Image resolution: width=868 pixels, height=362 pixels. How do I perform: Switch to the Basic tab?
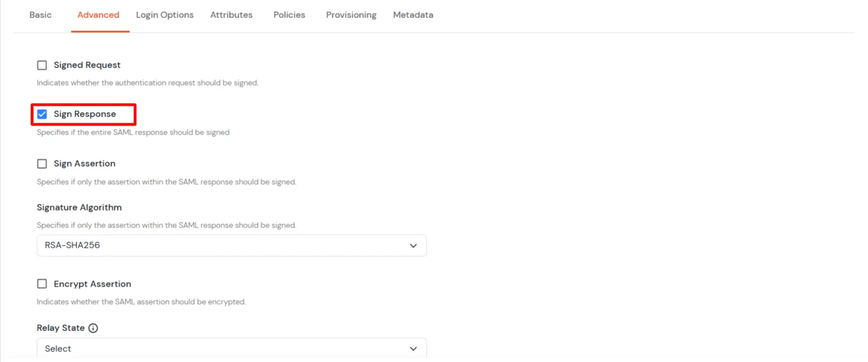(x=40, y=15)
